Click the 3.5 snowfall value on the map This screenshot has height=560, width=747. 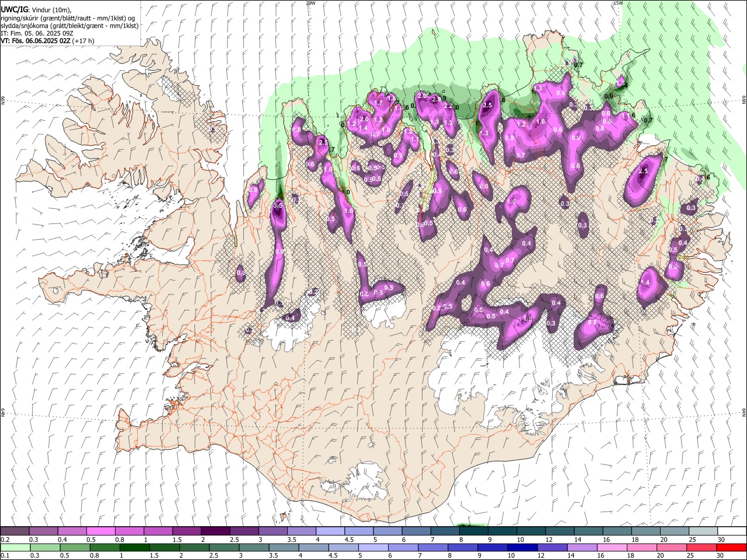click(278, 206)
